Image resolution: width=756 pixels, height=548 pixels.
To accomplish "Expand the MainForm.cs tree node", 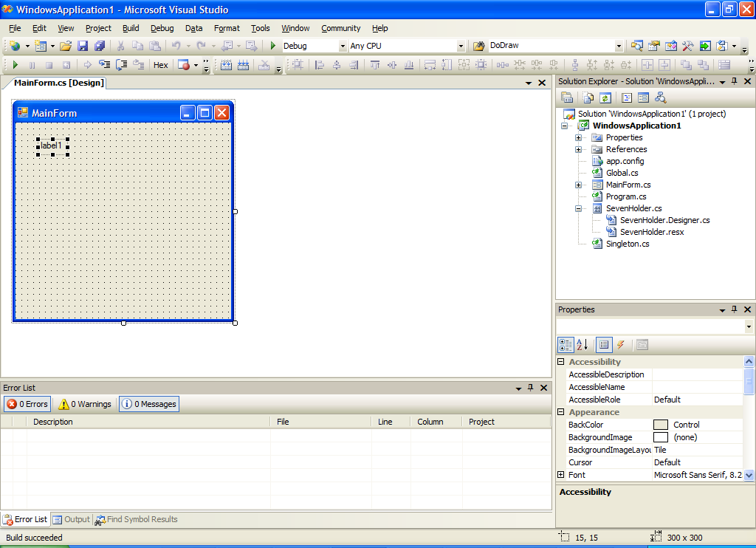I will coord(578,185).
